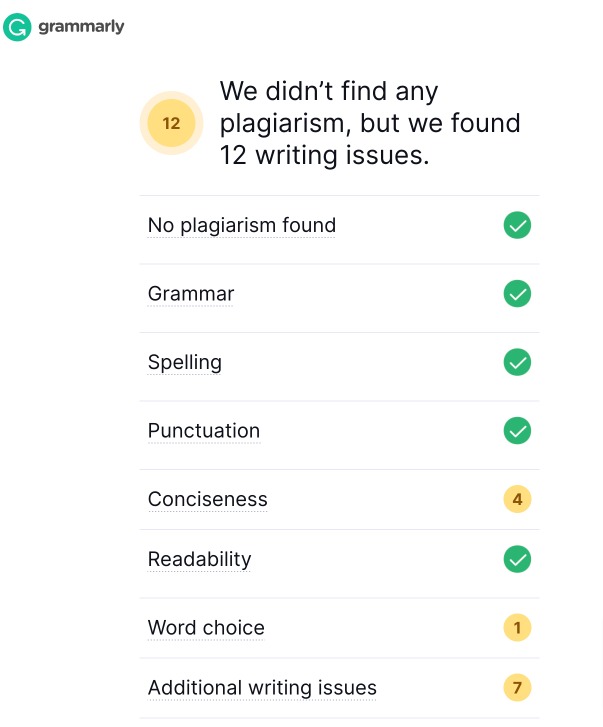Click the large 12 issues score badge
603x727 pixels.
(x=171, y=124)
